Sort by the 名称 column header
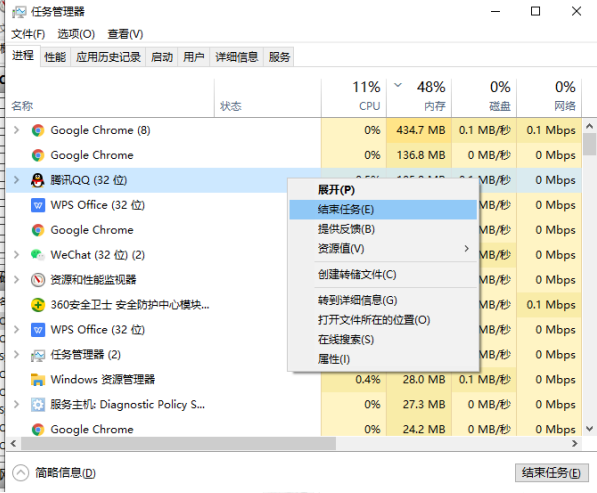 (110, 98)
